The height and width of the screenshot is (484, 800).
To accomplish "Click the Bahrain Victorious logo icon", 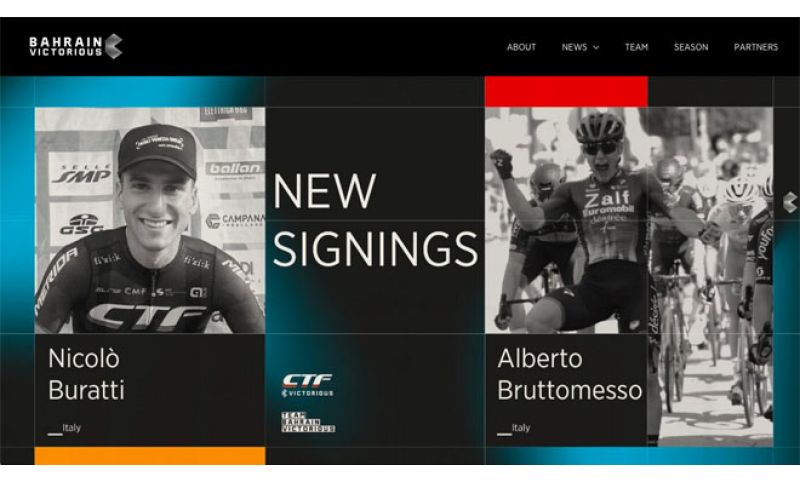I will pos(114,46).
